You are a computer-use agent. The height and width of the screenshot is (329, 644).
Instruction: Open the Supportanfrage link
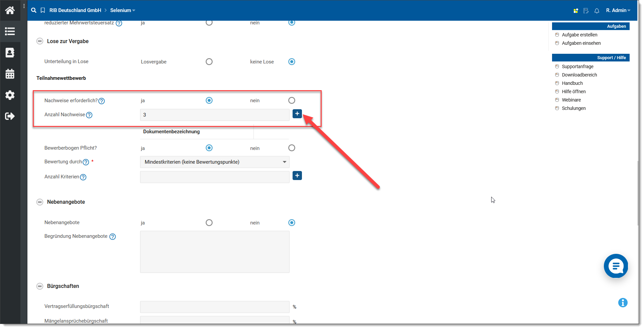point(577,66)
